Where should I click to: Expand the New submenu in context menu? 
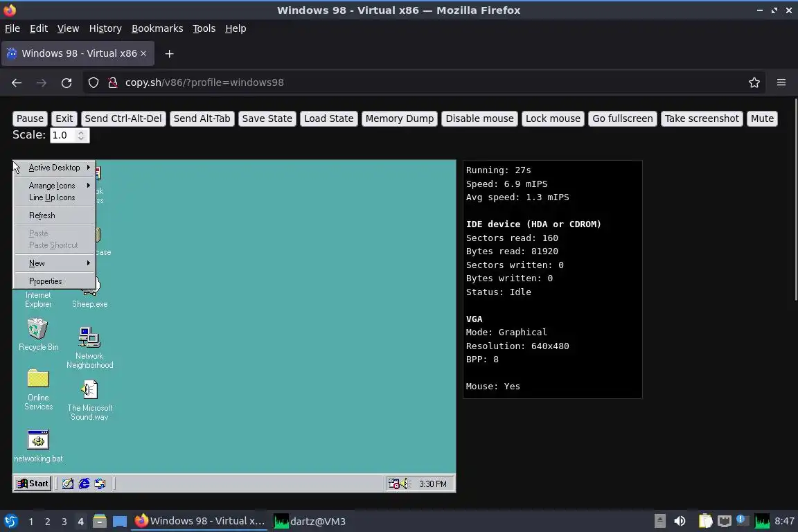coord(55,263)
